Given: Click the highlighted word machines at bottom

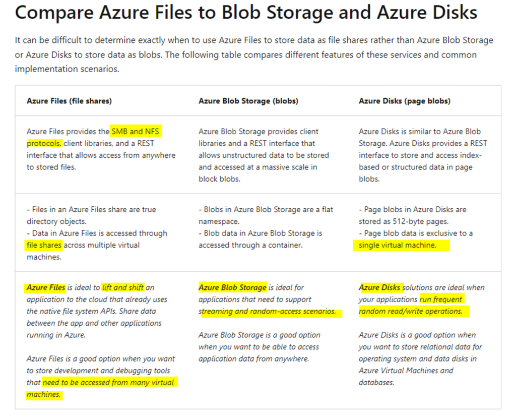Looking at the screenshot, I should coord(44,394).
